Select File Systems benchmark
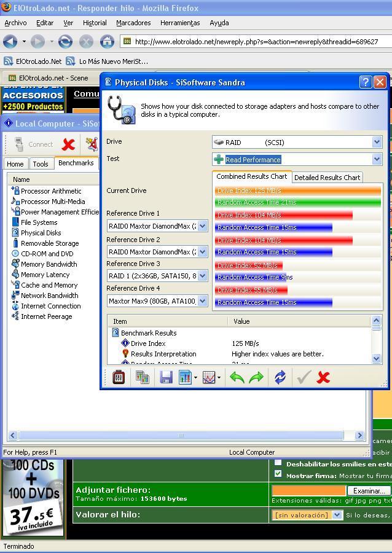 click(x=39, y=222)
